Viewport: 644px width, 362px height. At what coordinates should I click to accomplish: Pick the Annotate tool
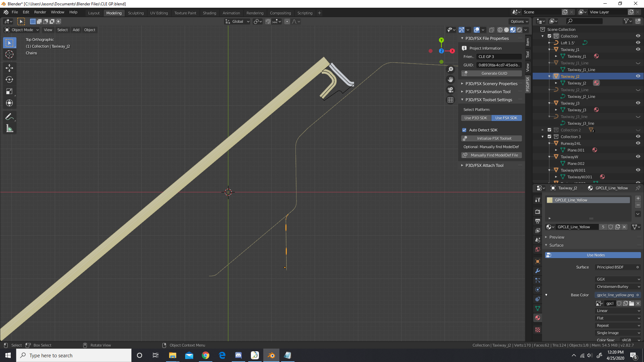[x=9, y=116]
